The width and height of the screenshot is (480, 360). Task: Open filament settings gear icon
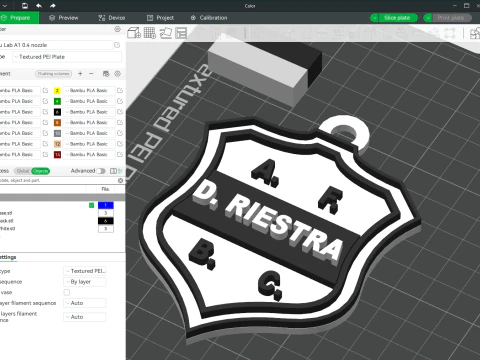pyautogui.click(x=117, y=74)
